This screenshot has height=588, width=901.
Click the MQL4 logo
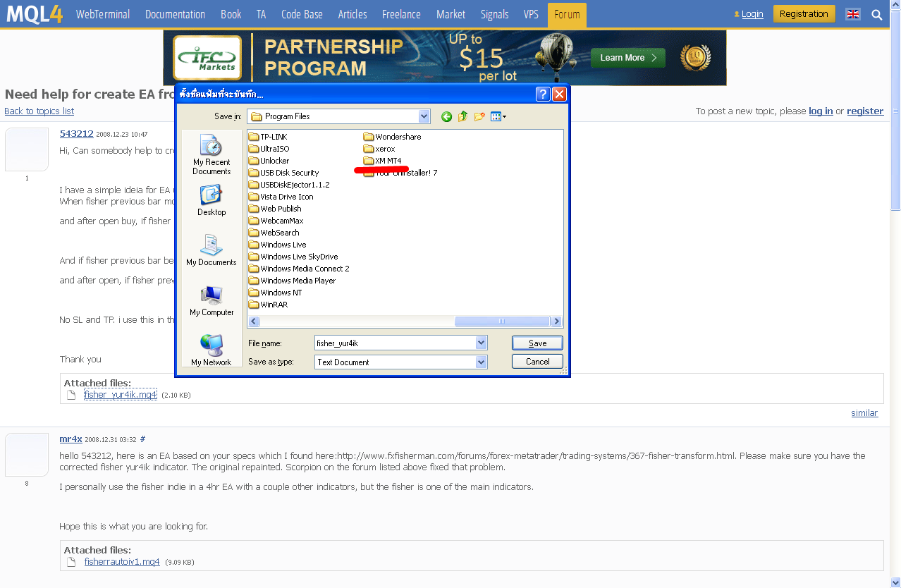click(x=34, y=14)
